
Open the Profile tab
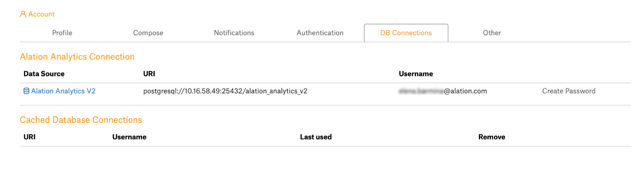[x=62, y=33]
